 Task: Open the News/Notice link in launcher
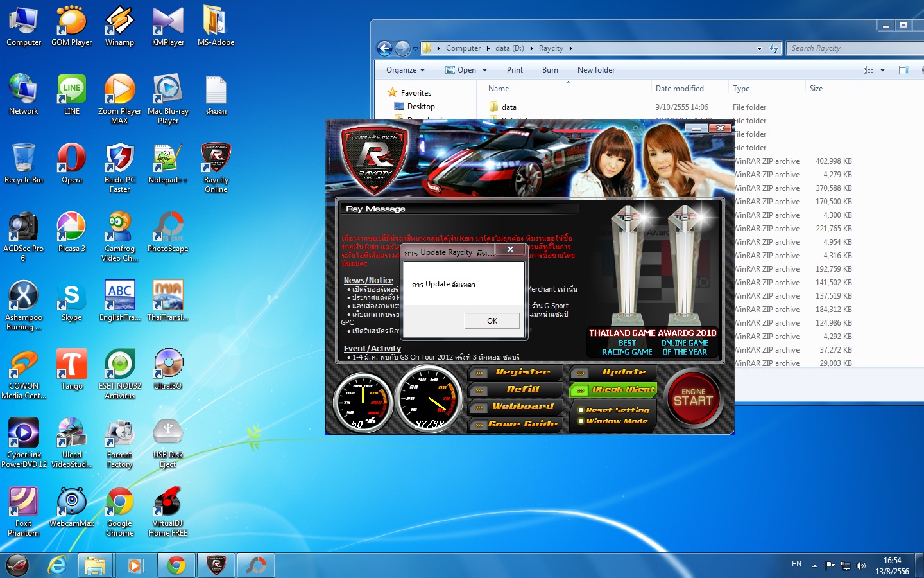pos(368,280)
